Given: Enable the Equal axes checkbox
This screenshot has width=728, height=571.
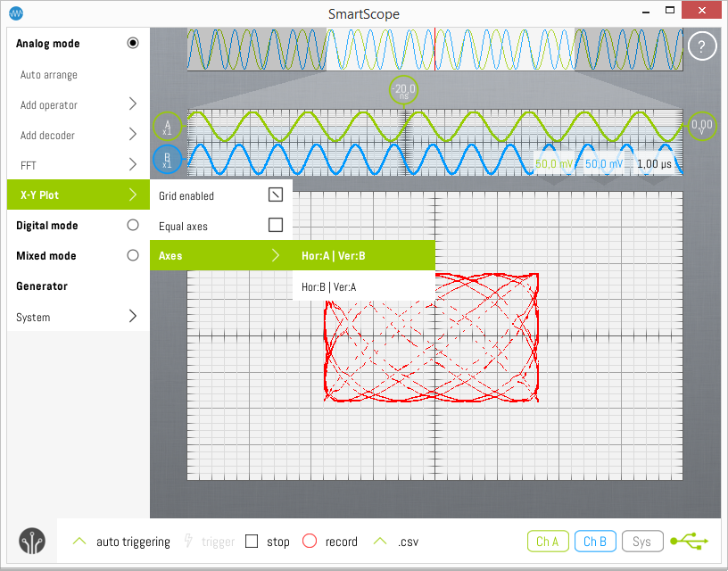Looking at the screenshot, I should (x=275, y=226).
